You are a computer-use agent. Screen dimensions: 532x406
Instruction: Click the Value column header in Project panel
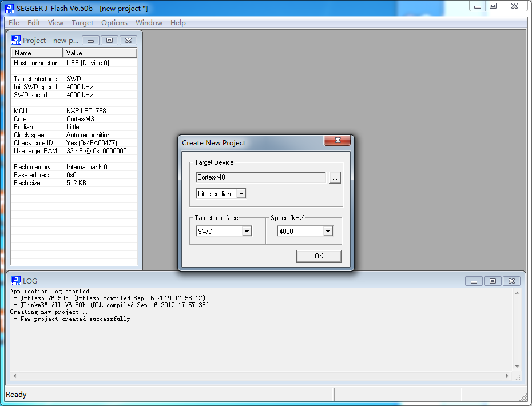pos(100,53)
